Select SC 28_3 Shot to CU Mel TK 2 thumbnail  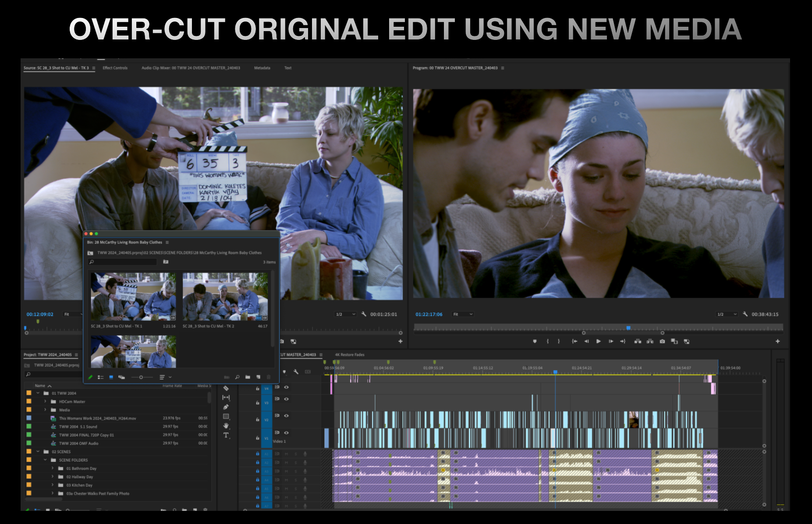tap(225, 296)
